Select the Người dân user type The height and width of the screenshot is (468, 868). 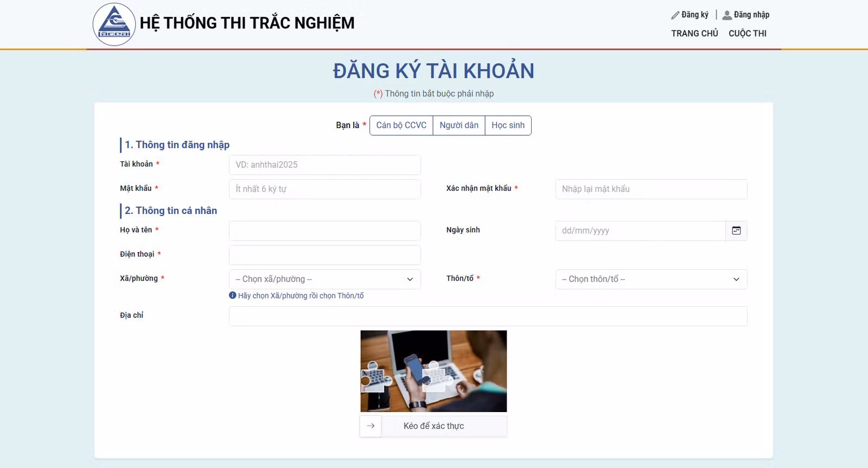pos(459,125)
